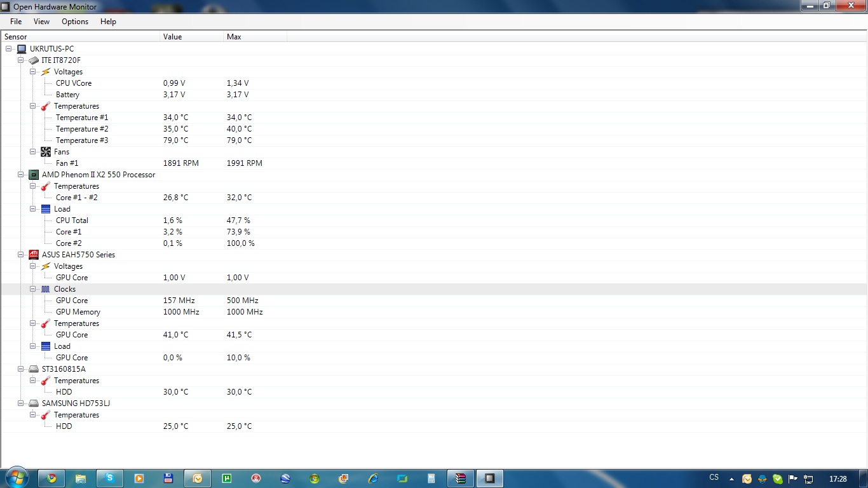The image size is (868, 488).
Task: Collapse the UKRUTUS-PC root node
Action: click(9, 49)
